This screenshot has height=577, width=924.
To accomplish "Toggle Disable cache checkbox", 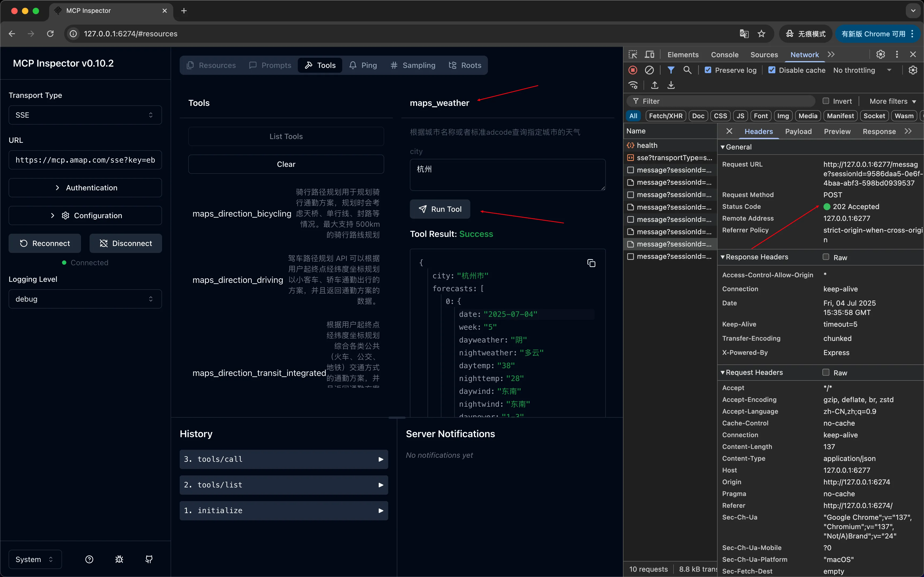I will [x=772, y=70].
